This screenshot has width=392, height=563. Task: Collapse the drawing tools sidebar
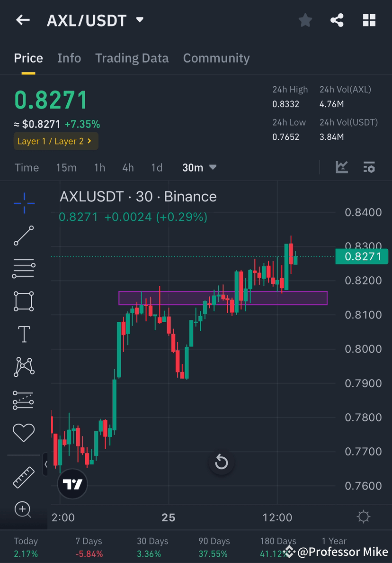point(45,464)
